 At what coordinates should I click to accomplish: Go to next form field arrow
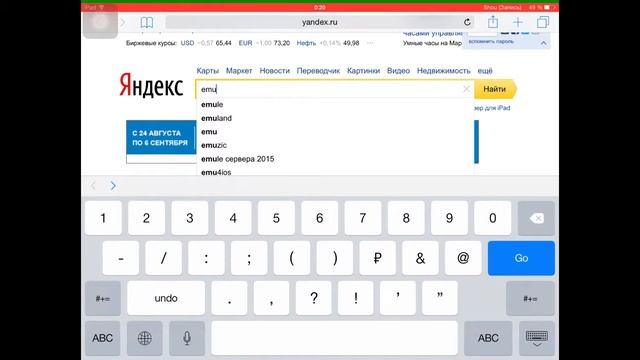tap(113, 186)
